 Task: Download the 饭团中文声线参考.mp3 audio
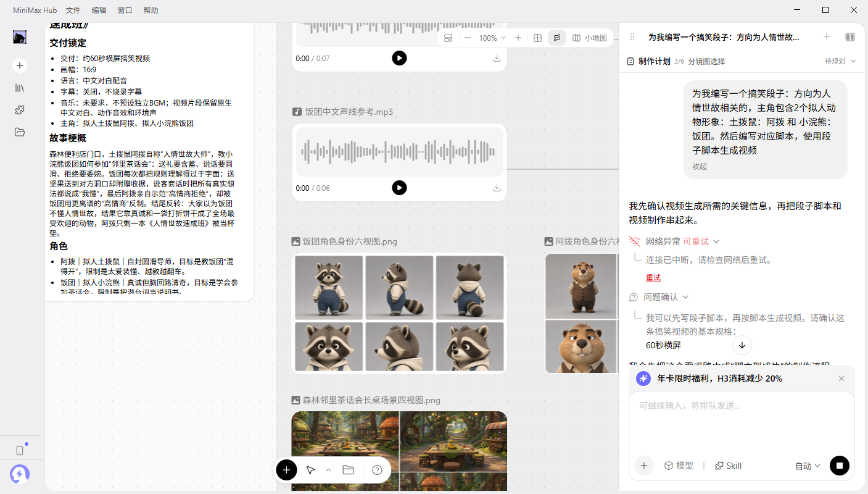[x=497, y=188]
